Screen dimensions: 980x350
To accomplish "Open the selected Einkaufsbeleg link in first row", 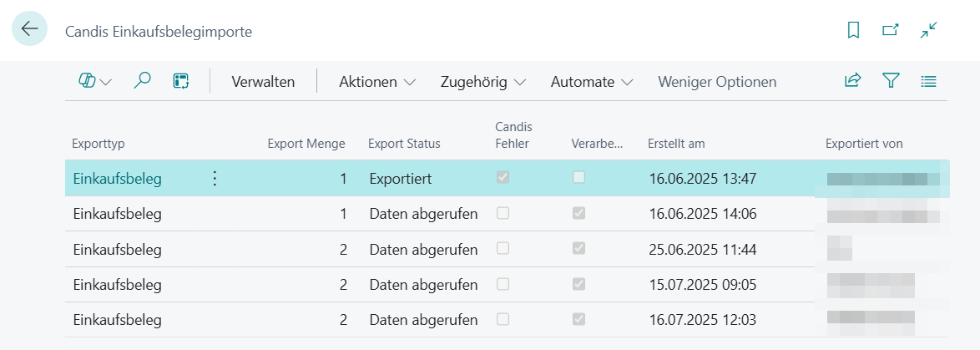I will (x=118, y=178).
